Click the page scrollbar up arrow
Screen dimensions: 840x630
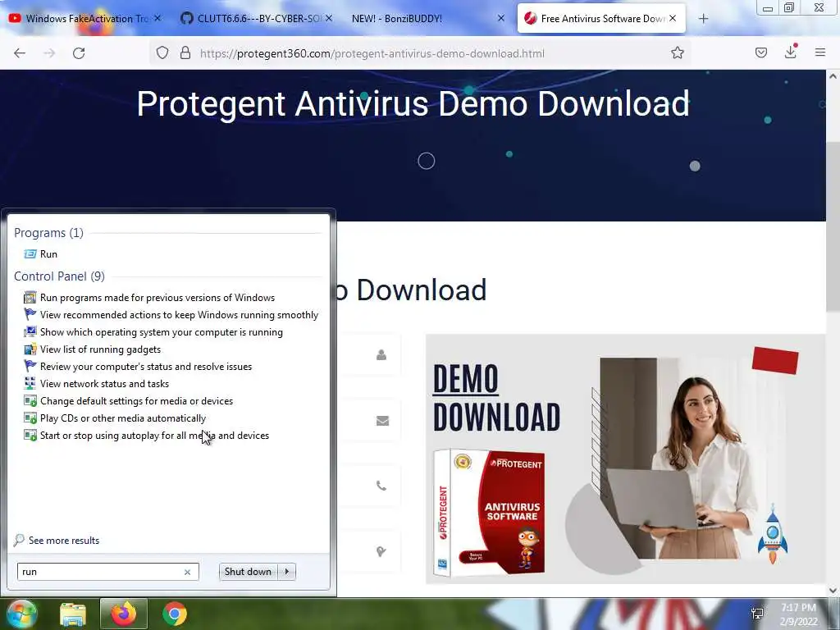tap(833, 76)
